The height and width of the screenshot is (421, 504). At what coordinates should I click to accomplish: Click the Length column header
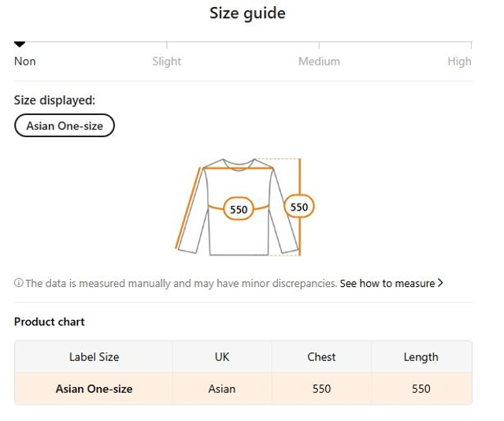[x=421, y=357]
